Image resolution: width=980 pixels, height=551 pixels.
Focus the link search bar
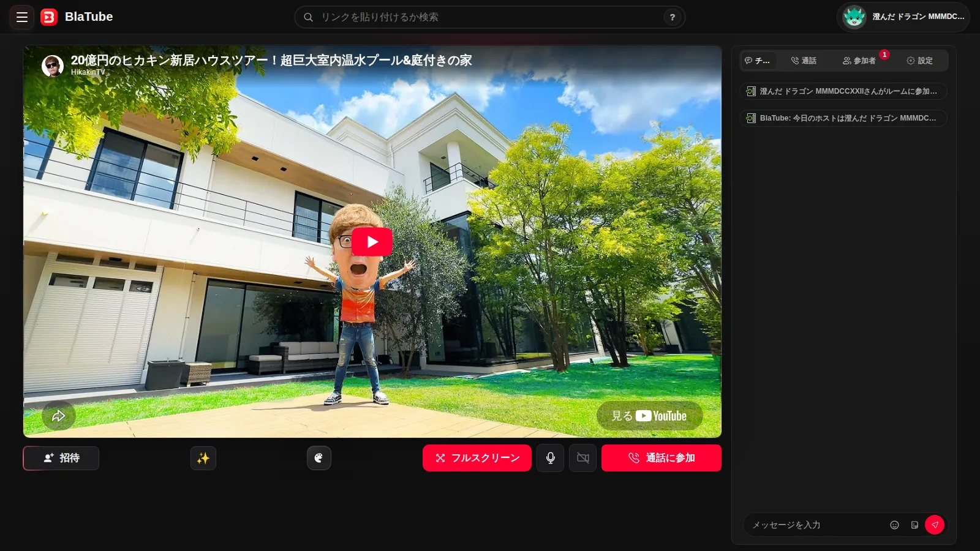click(489, 17)
